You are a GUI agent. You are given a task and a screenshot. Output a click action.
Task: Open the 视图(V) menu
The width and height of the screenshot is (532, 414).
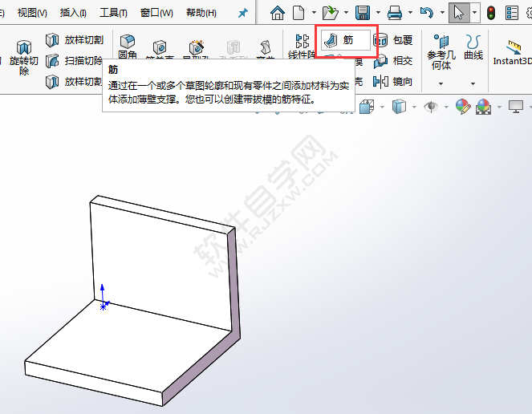(32, 13)
